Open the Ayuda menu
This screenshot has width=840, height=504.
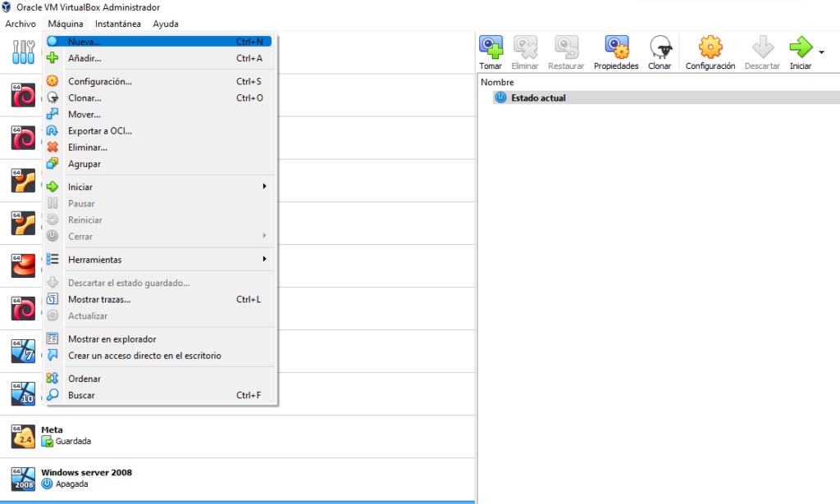[x=166, y=24]
